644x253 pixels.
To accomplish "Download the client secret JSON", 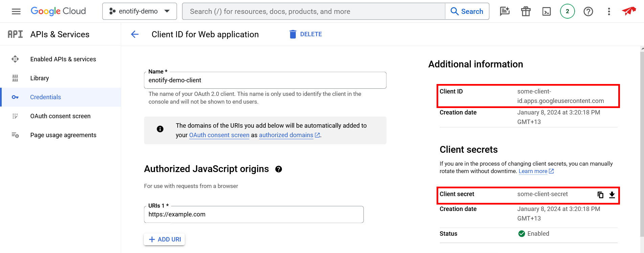I will click(612, 195).
